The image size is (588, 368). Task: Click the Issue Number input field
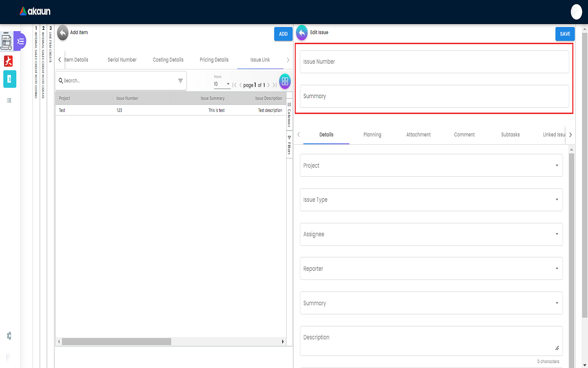434,62
